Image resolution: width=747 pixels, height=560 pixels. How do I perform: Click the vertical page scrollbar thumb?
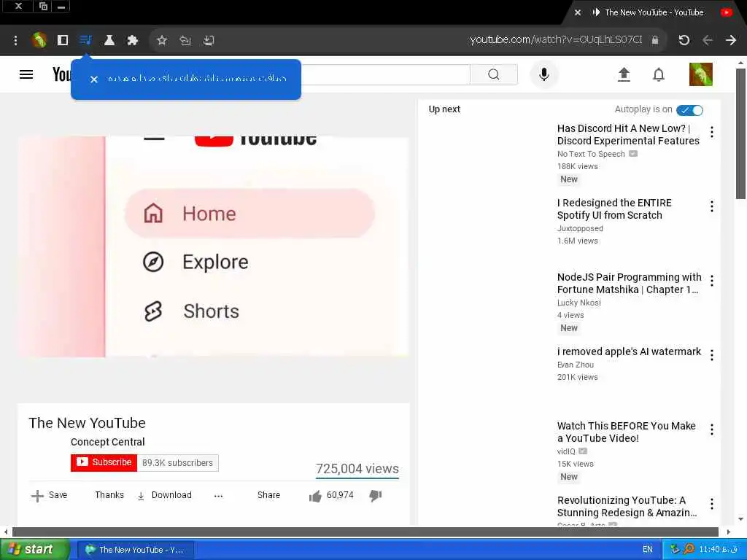pyautogui.click(x=740, y=134)
